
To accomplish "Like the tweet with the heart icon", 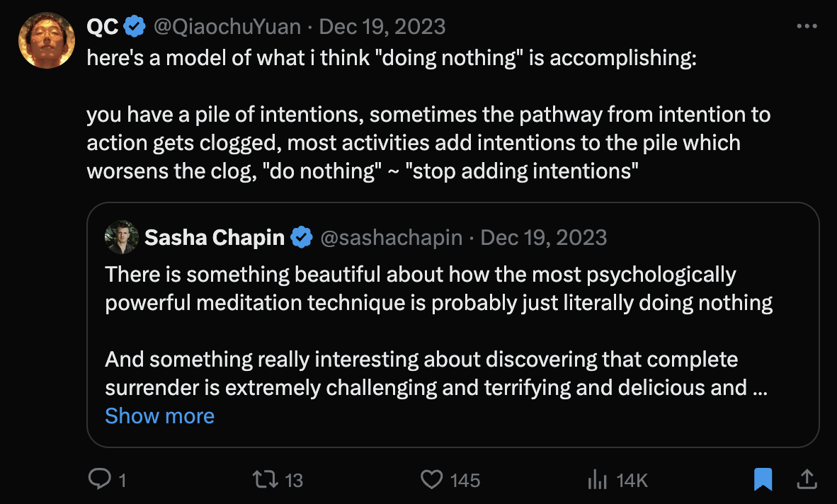I will tap(431, 480).
